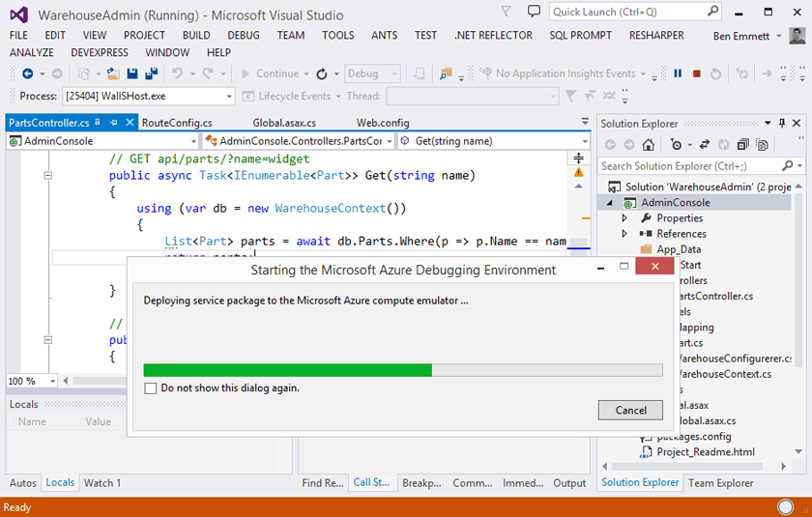Open the Call Stack tab
Image resolution: width=812 pixels, height=517 pixels.
pyautogui.click(x=371, y=482)
